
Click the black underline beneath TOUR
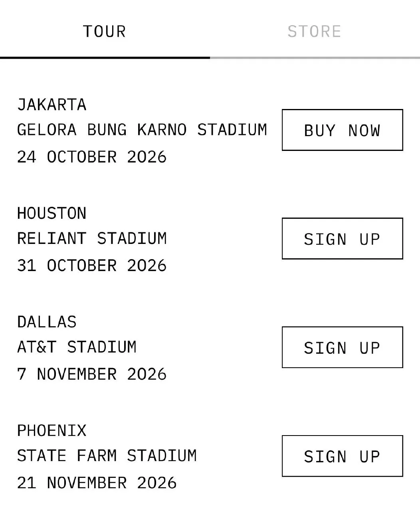[x=105, y=58]
